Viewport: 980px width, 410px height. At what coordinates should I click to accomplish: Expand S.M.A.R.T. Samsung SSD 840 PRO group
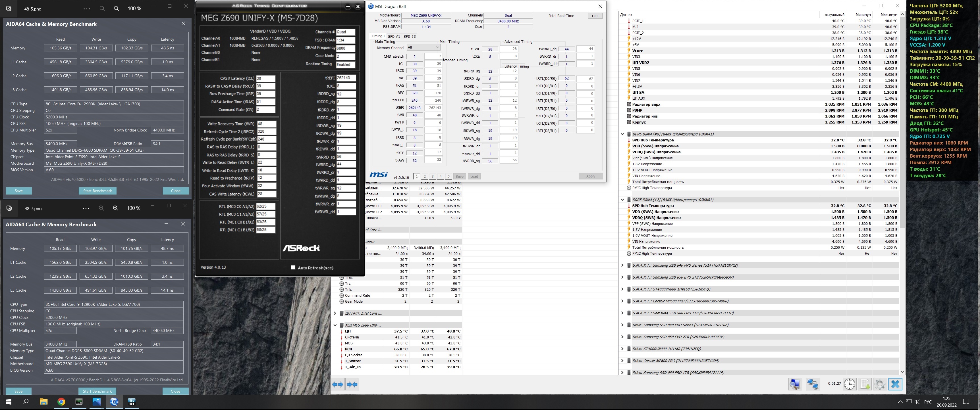pos(622,265)
